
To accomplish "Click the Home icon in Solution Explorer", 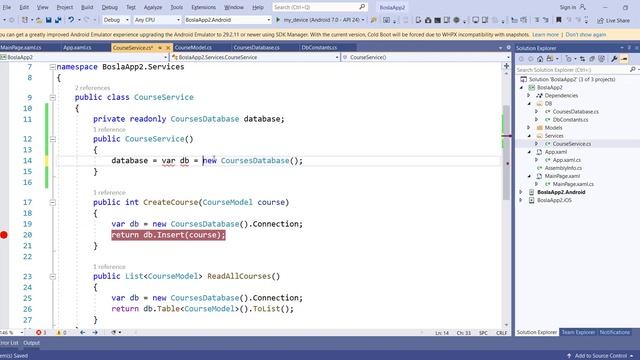I will click(540, 59).
